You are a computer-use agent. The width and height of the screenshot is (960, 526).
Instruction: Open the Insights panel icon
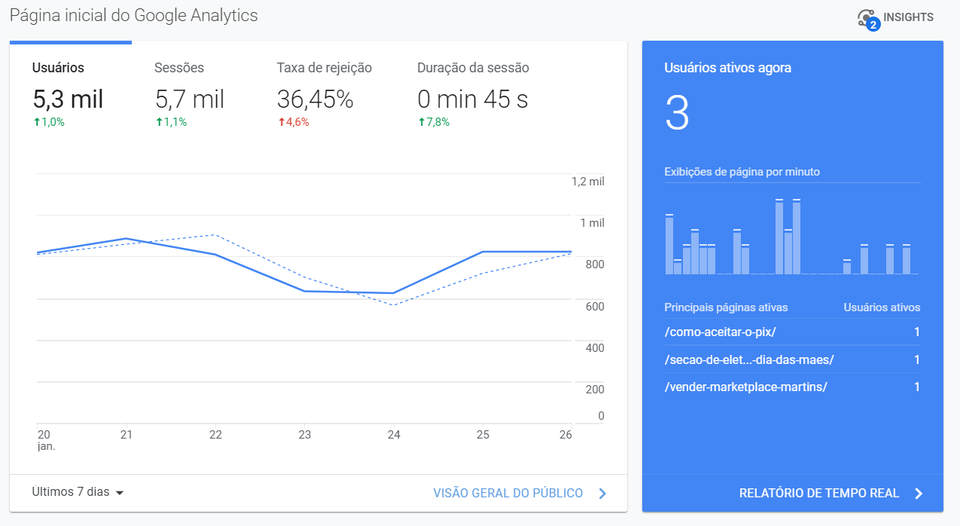pyautogui.click(x=868, y=18)
